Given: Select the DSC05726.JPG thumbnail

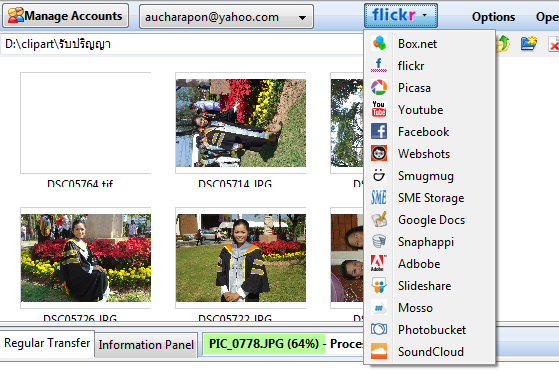Looking at the screenshot, I should [x=86, y=258].
